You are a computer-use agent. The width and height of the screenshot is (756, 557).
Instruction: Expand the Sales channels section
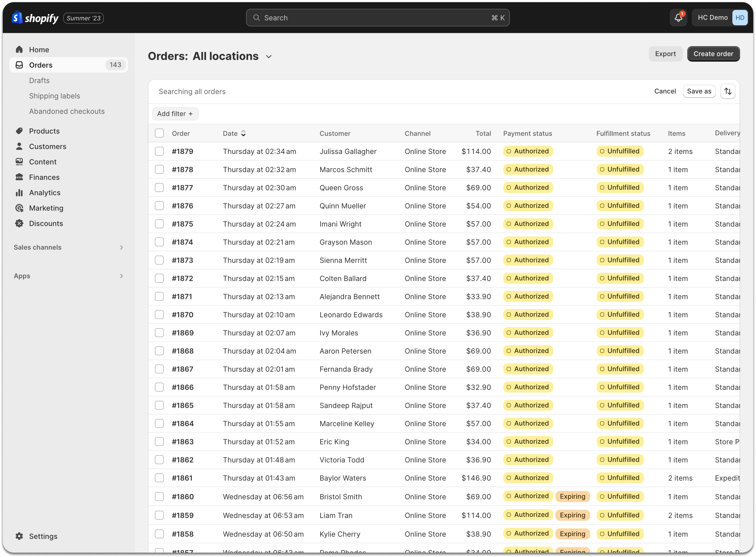121,247
